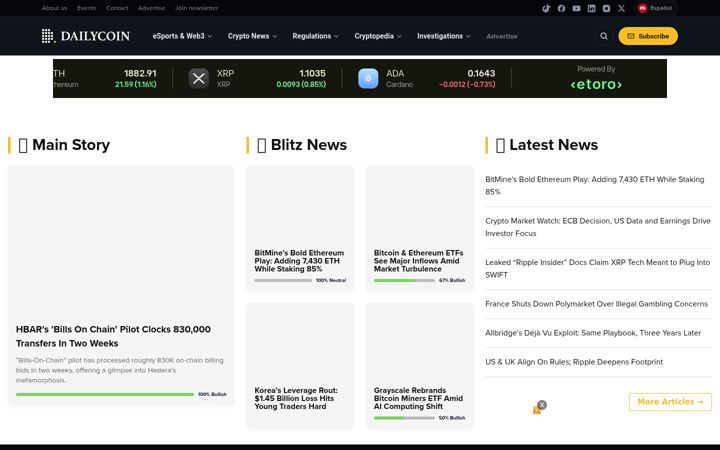Open Grayscale Rebrands Bitcoin Miners ETF article
The height and width of the screenshot is (450, 720).
[x=418, y=398]
